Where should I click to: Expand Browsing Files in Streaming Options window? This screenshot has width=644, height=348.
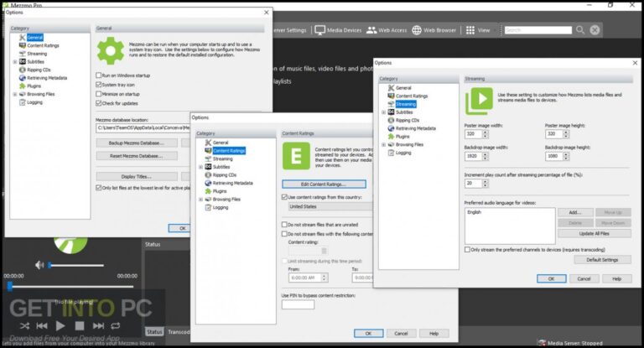(384, 144)
